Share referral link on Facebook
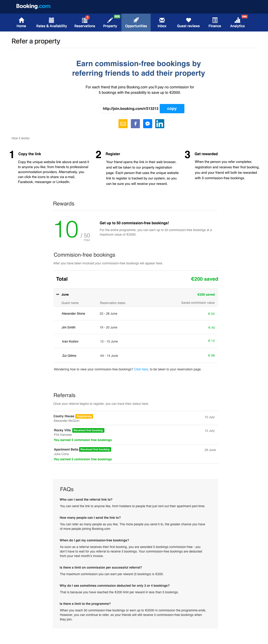268x644 pixels. [x=135, y=123]
